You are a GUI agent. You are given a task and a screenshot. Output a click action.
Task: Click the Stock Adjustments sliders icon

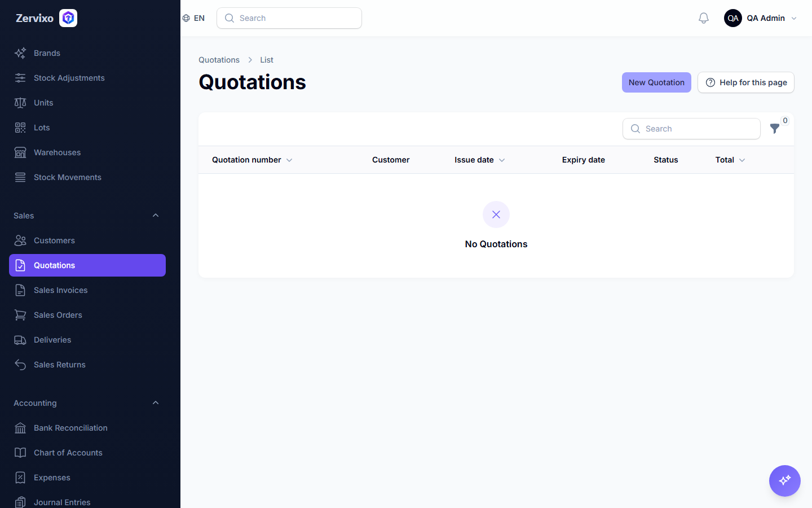(20, 78)
